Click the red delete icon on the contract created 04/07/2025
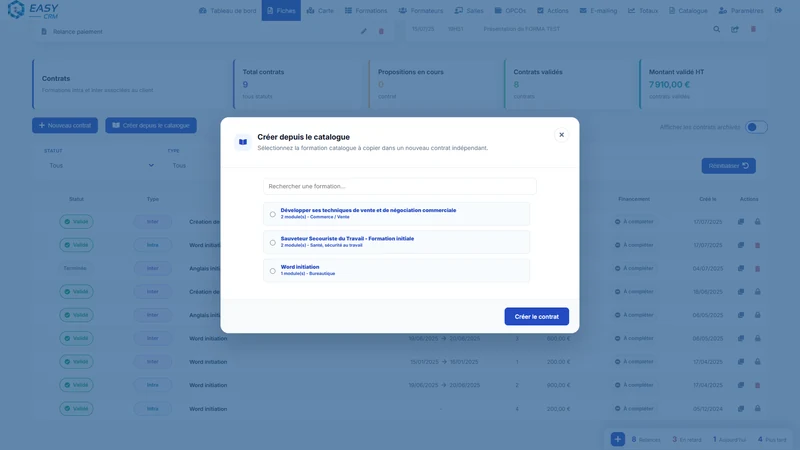This screenshot has width=800, height=450. coord(757,268)
